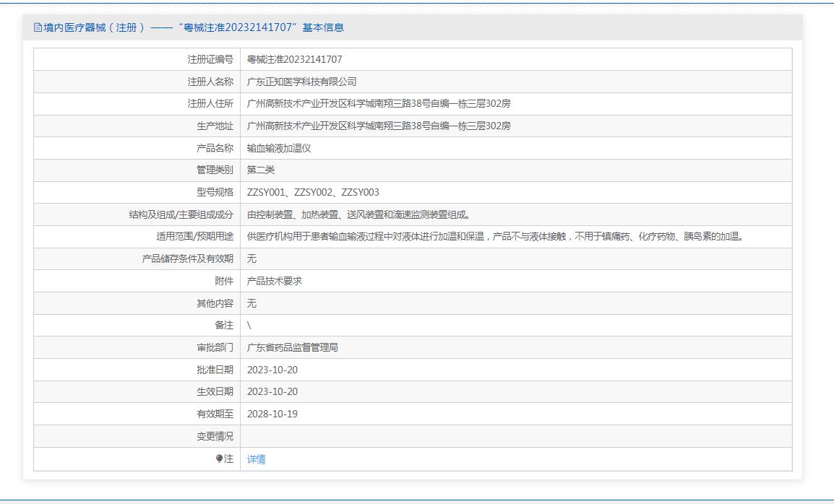Click the 注册人住所 address value
The height and width of the screenshot is (504, 834).
tap(379, 104)
